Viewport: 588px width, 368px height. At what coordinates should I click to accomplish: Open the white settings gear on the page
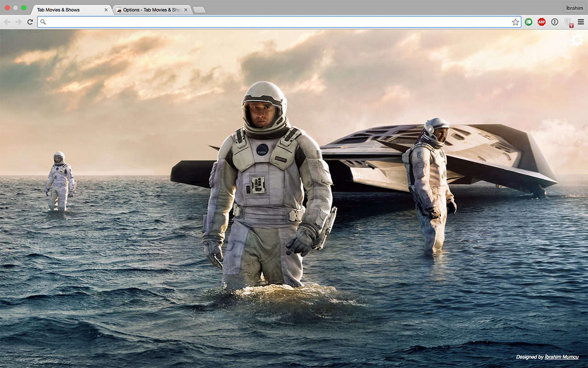tap(577, 40)
